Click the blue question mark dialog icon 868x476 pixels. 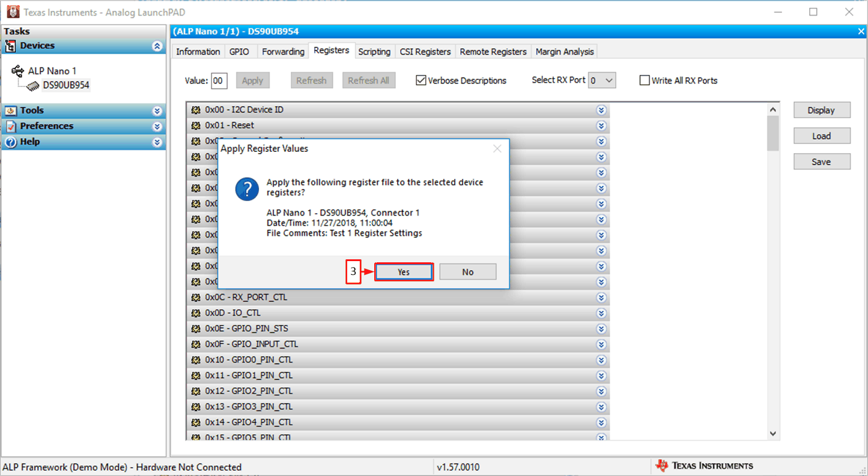pos(247,188)
